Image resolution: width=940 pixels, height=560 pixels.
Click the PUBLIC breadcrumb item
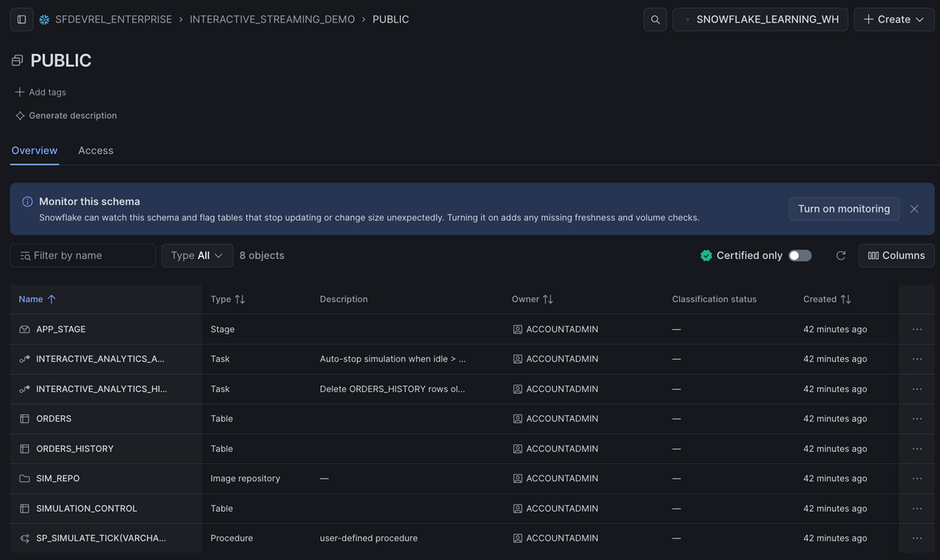click(x=390, y=19)
